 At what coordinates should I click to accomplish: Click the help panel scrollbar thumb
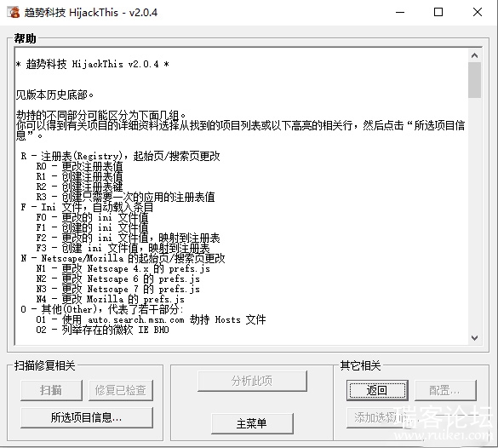[474, 80]
